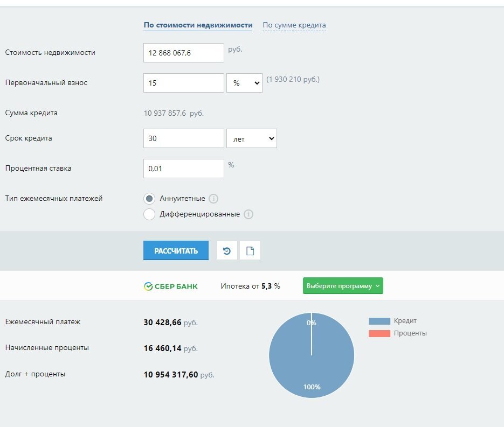
Task: Click the accrued interest value 16 460,14
Action: 163,348
